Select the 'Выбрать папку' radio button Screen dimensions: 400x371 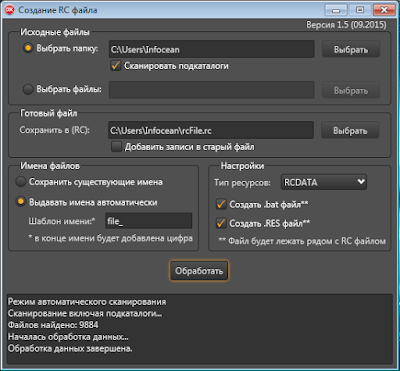[28, 48]
